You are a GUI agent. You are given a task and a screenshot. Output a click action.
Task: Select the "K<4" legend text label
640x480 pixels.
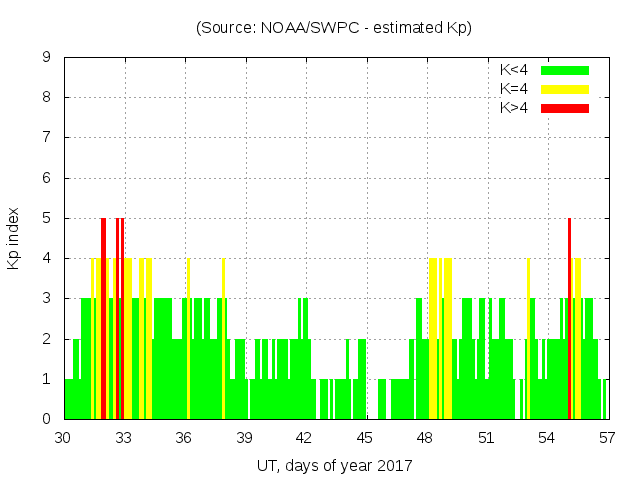(x=514, y=70)
